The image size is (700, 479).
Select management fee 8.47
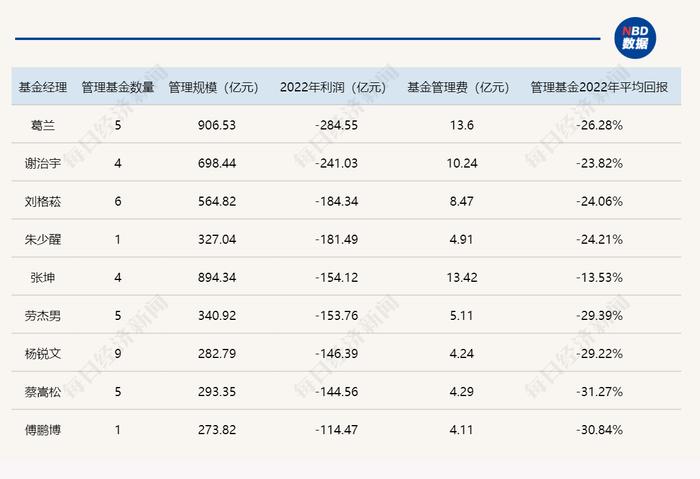(462, 201)
